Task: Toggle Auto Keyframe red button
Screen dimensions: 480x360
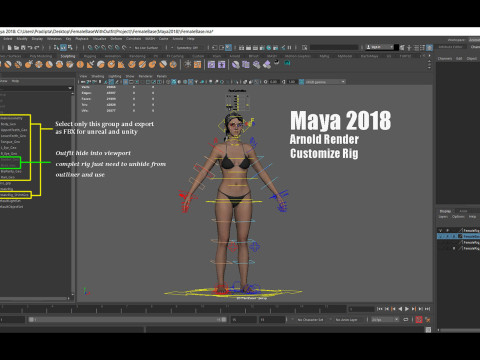Action: click(419, 320)
